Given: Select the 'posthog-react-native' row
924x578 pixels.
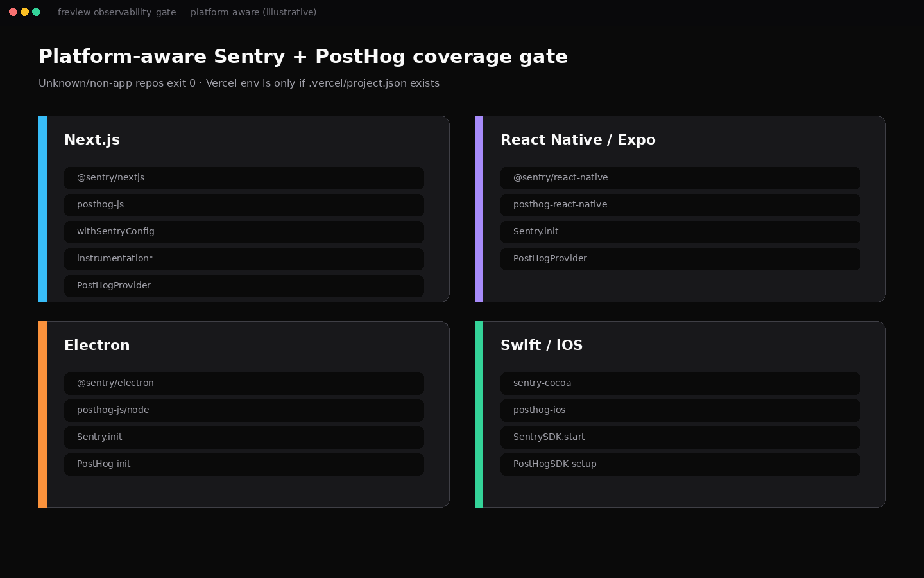Looking at the screenshot, I should (680, 205).
